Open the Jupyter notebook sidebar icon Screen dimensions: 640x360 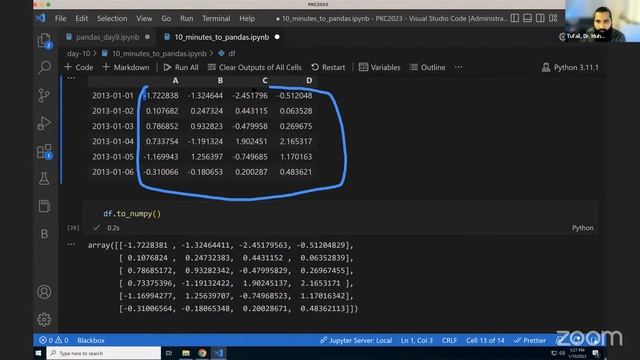pyautogui.click(x=44, y=206)
